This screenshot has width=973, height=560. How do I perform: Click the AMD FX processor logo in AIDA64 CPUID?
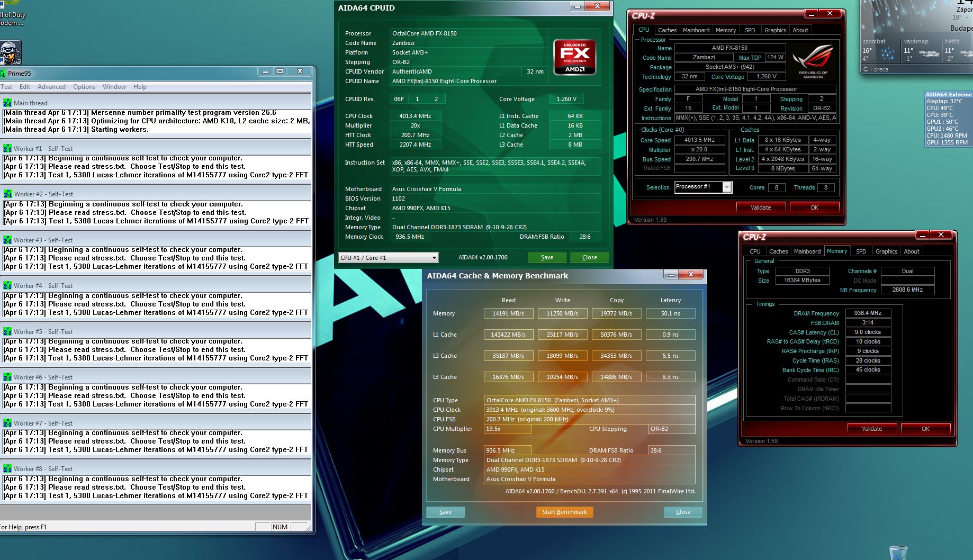[x=574, y=57]
